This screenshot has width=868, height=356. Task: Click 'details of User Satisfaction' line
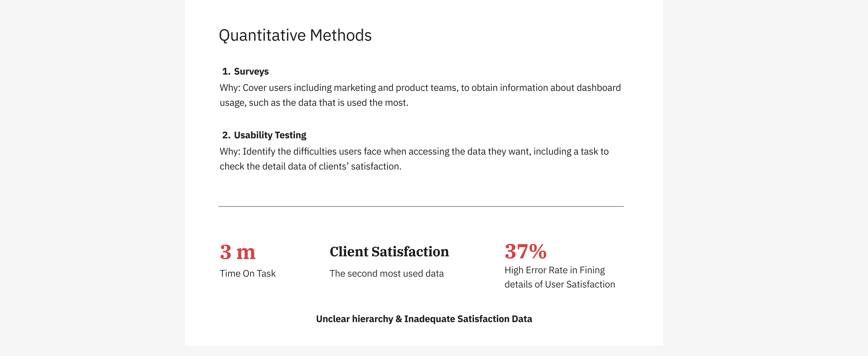[560, 284]
